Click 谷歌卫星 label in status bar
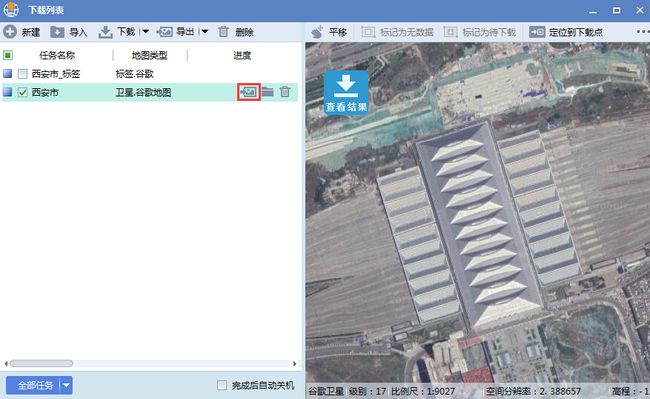The width and height of the screenshot is (650, 399). (326, 391)
